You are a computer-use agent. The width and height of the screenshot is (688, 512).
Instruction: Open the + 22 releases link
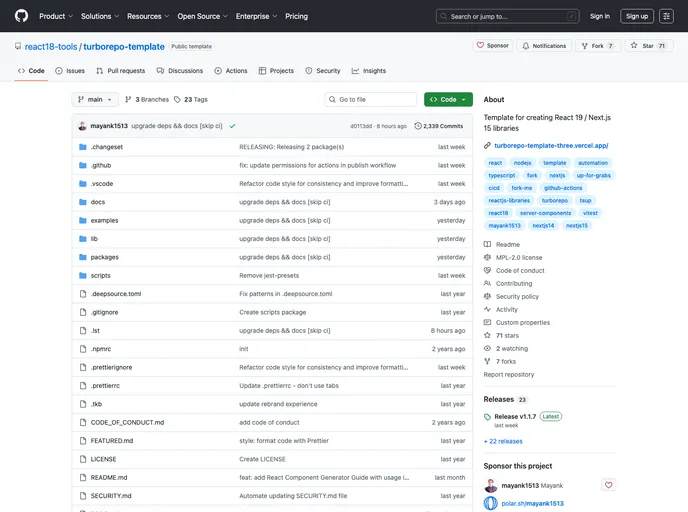coord(503,441)
